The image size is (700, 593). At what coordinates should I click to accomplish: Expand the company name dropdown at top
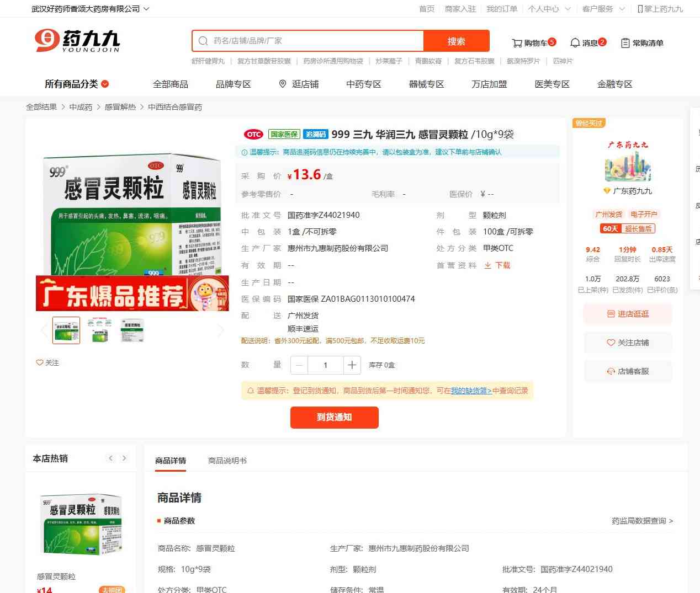pyautogui.click(x=146, y=9)
